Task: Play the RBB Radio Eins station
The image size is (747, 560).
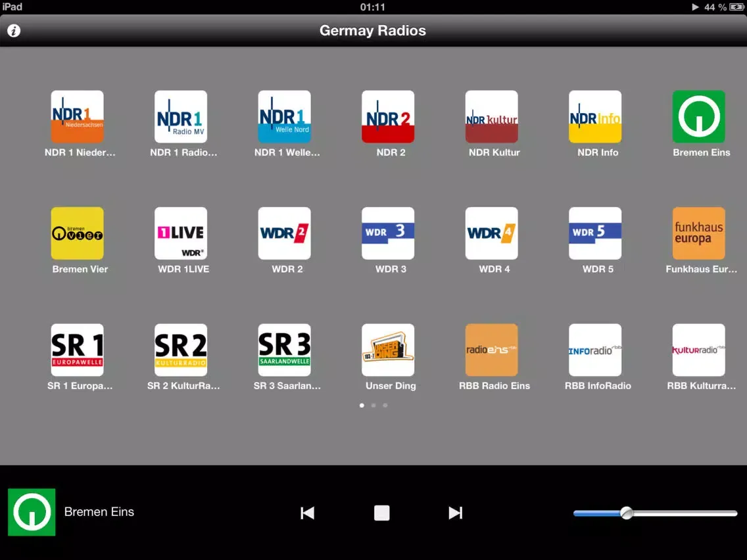Action: [x=492, y=350]
